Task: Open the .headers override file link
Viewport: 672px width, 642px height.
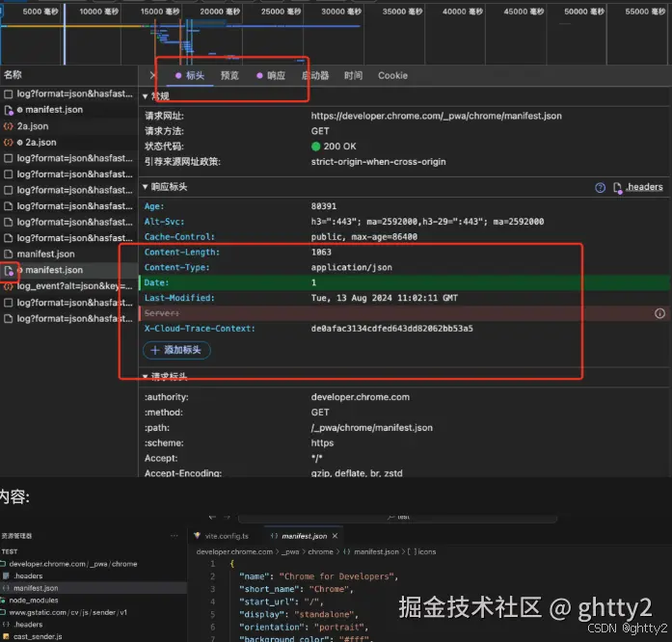Action: tap(644, 187)
